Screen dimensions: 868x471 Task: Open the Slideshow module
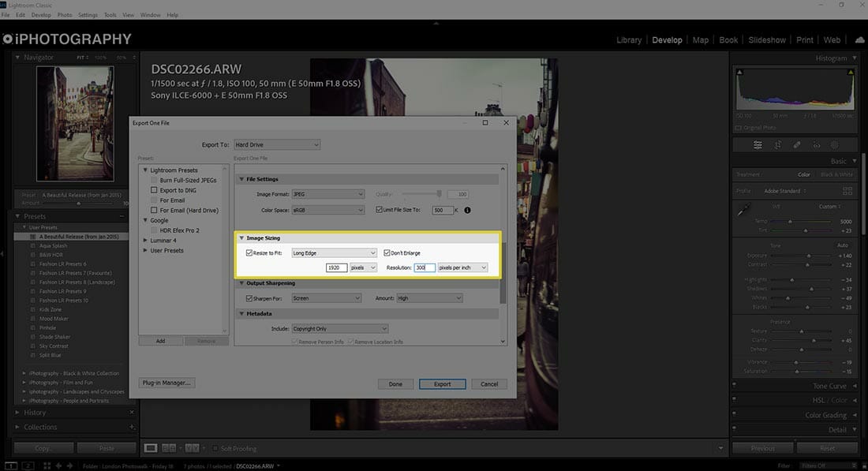[767, 40]
